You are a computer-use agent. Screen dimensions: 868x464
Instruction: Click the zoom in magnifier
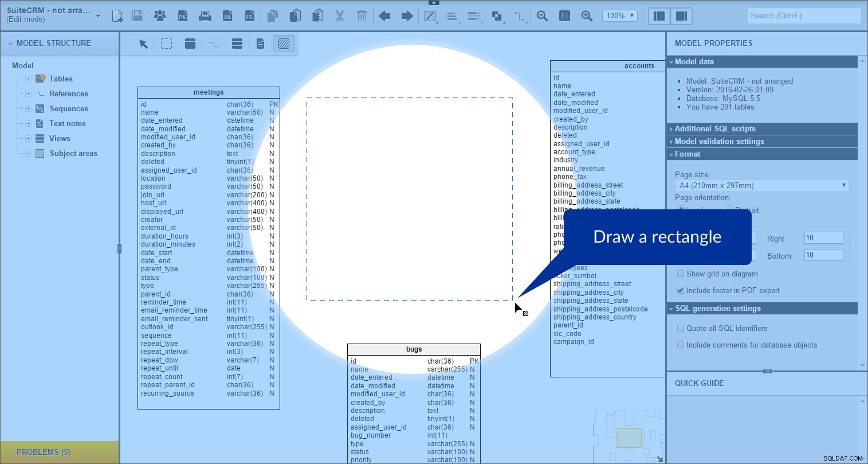[587, 16]
